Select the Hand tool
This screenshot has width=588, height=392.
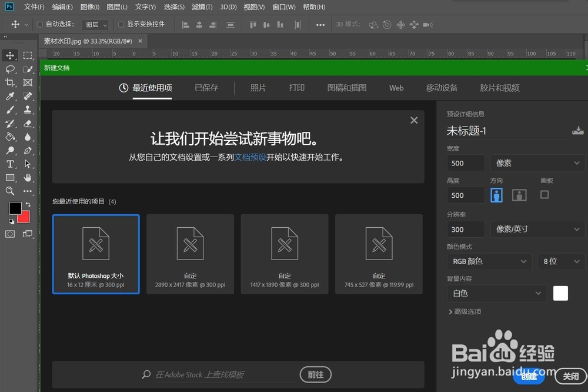pyautogui.click(x=28, y=178)
